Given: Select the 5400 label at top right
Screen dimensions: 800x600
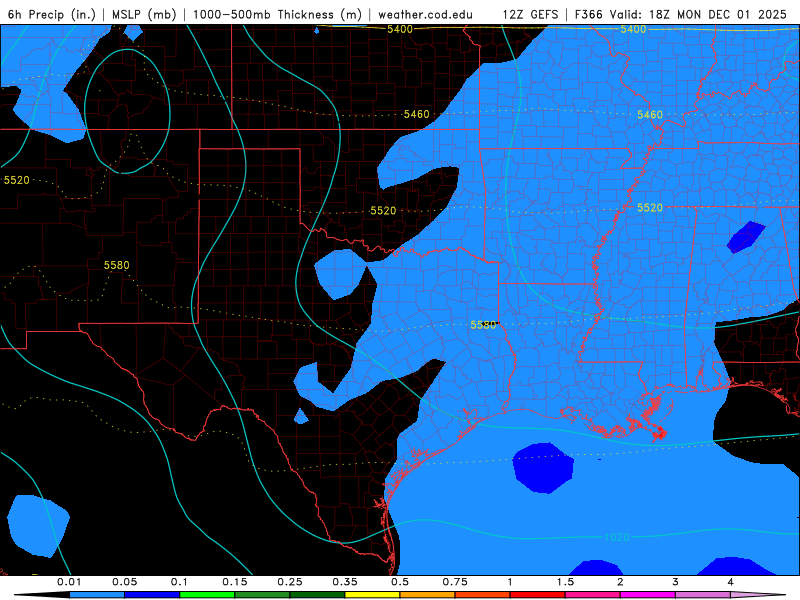Looking at the screenshot, I should pos(633,29).
